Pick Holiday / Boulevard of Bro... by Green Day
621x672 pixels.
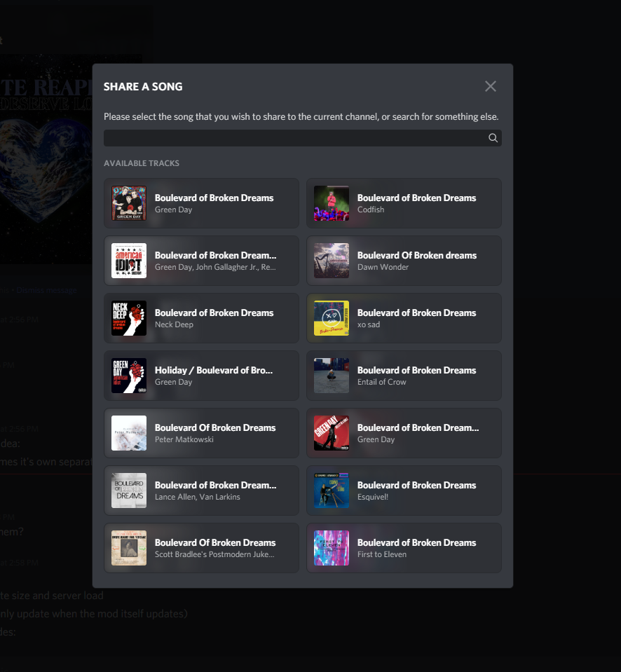click(x=201, y=376)
